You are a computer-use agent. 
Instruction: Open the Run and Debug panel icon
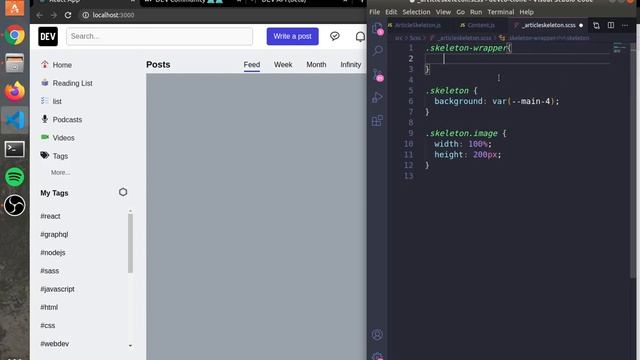point(378,98)
